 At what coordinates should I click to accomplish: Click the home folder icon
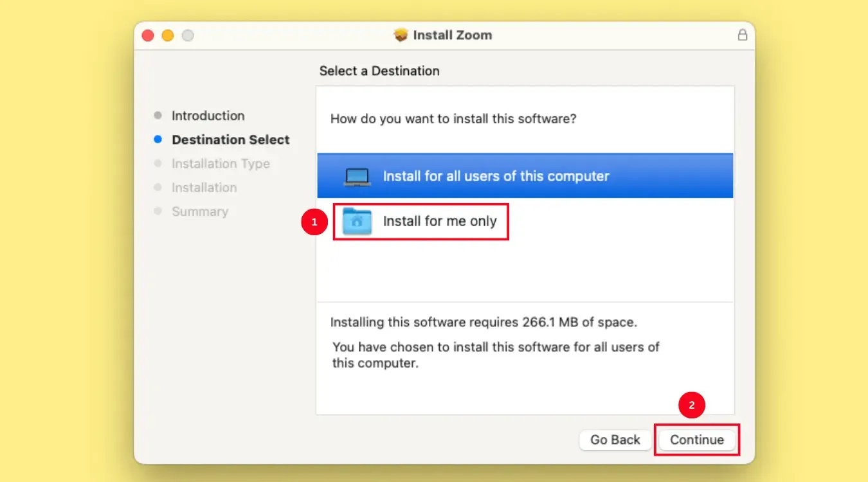357,222
